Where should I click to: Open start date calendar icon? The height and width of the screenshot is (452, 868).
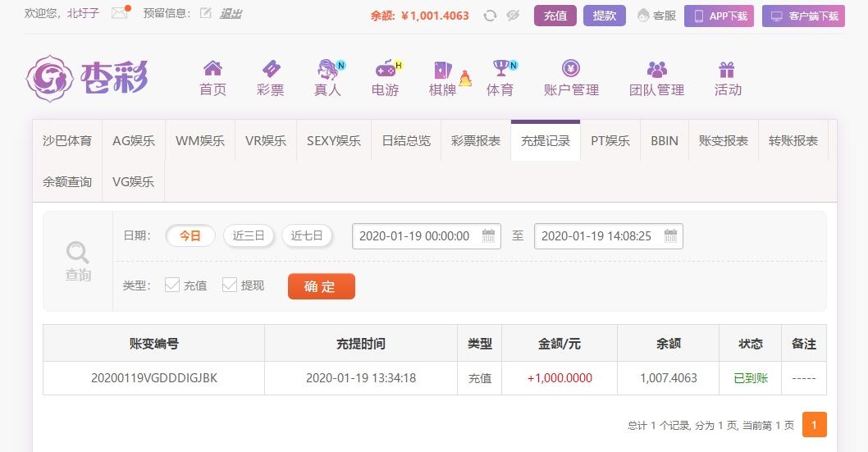tap(488, 235)
